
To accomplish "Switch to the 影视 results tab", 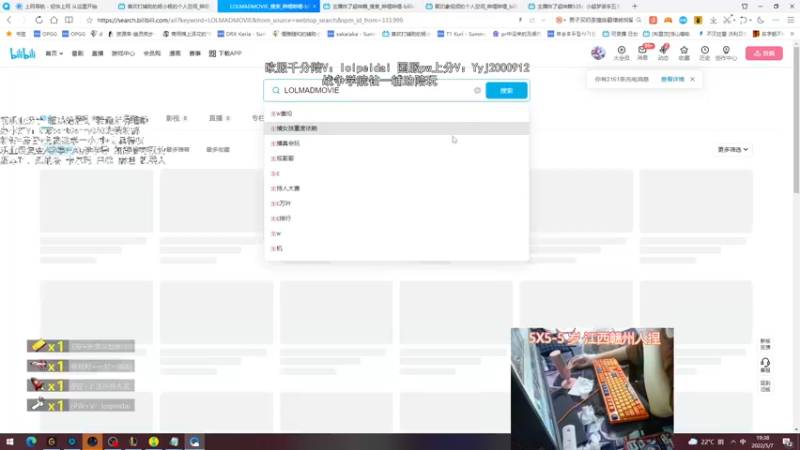I will click(x=177, y=118).
